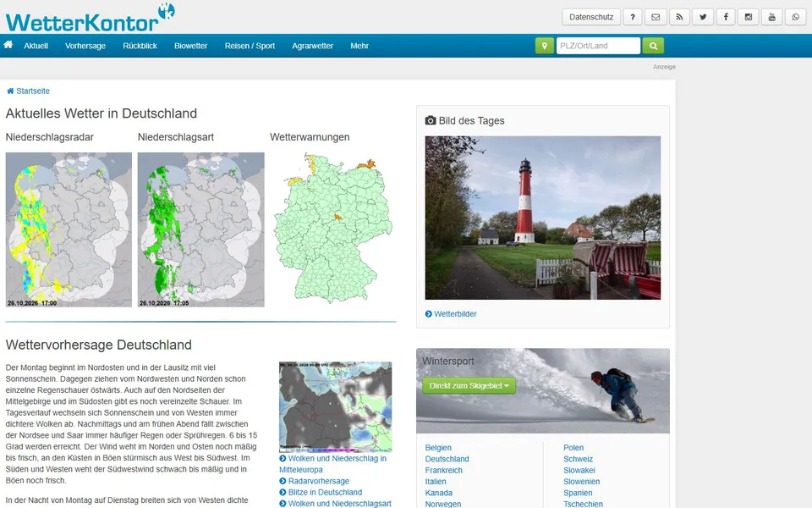Open the Reisen / Sport menu
812x508 pixels.
click(250, 46)
